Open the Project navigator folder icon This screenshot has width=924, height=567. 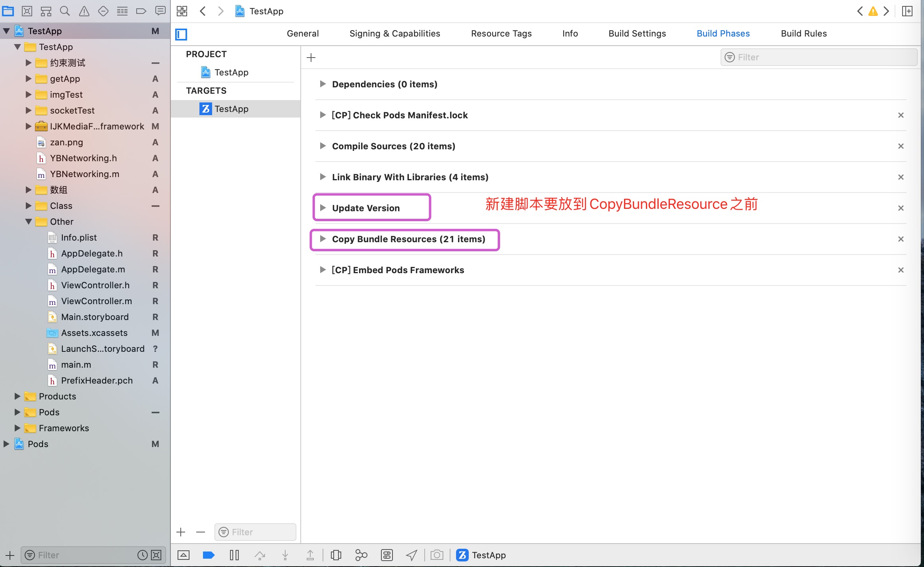click(x=8, y=11)
